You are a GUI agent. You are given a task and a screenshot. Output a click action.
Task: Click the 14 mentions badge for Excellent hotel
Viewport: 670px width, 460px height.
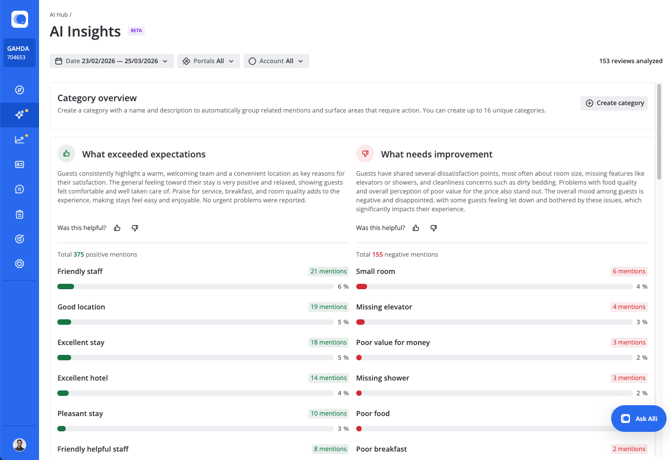tap(328, 378)
